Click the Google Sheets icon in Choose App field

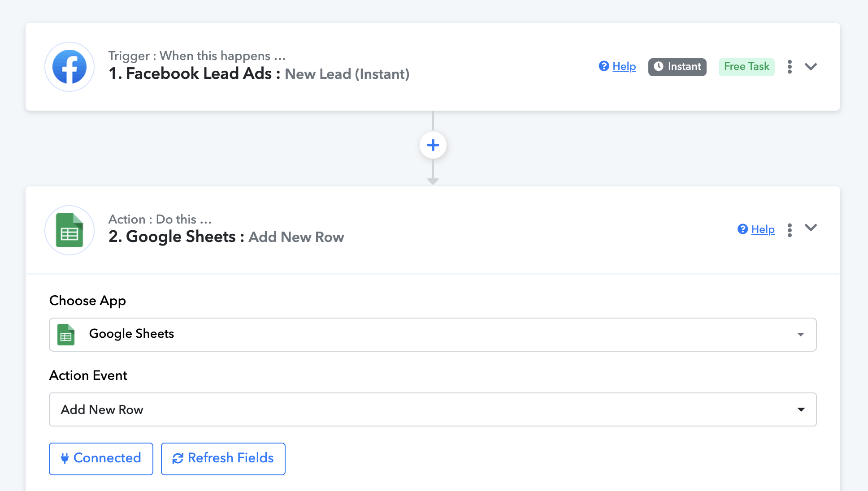[x=66, y=335]
